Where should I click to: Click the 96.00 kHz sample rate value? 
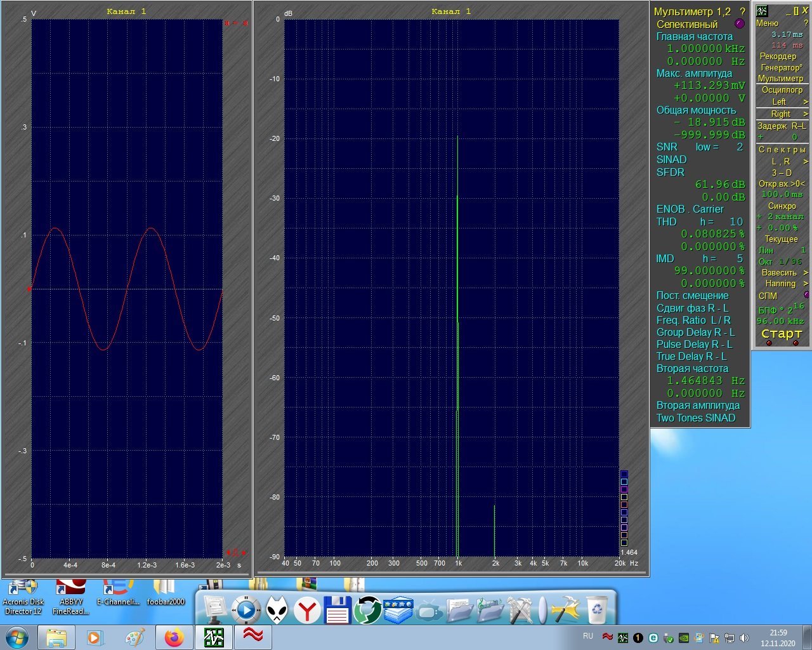click(780, 321)
